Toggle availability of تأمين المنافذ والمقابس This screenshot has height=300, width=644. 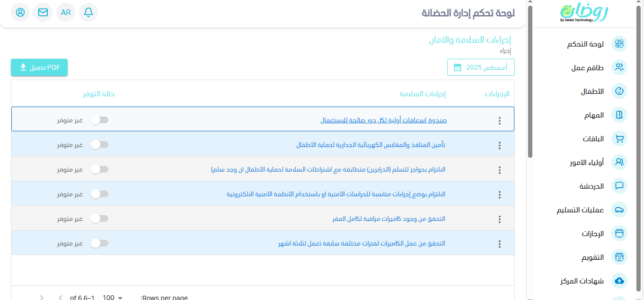pos(100,145)
